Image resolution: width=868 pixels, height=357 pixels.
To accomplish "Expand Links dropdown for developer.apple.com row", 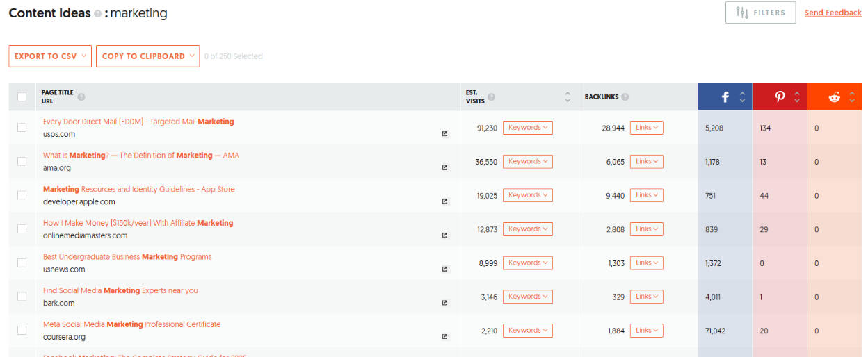I will 647,195.
